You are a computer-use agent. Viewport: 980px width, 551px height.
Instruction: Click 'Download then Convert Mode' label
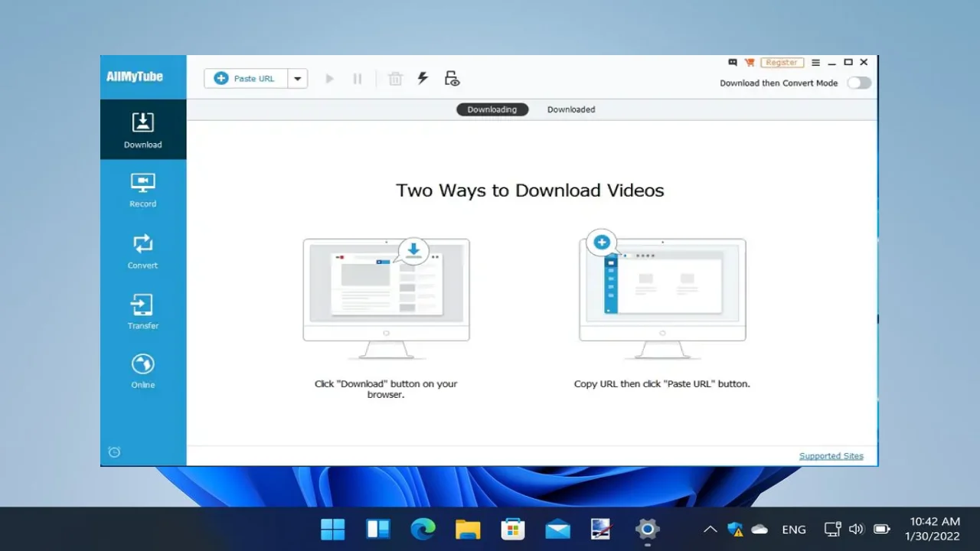tap(779, 83)
